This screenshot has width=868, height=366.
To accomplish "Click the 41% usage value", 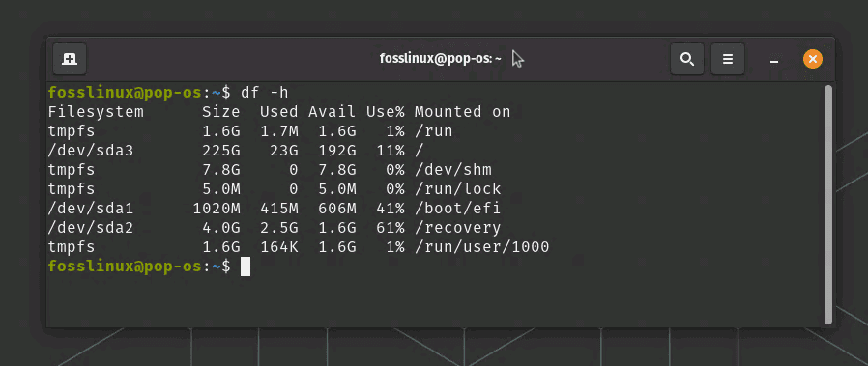I will 391,209.
